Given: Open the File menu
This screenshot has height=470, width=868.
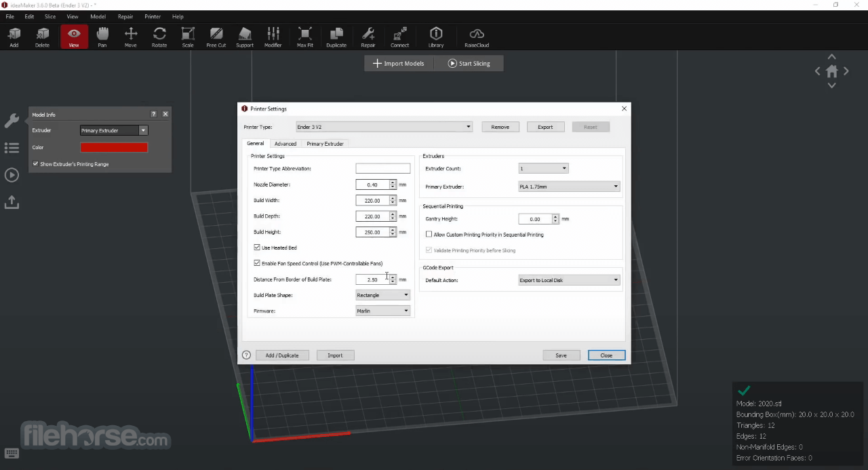Looking at the screenshot, I should pos(9,16).
